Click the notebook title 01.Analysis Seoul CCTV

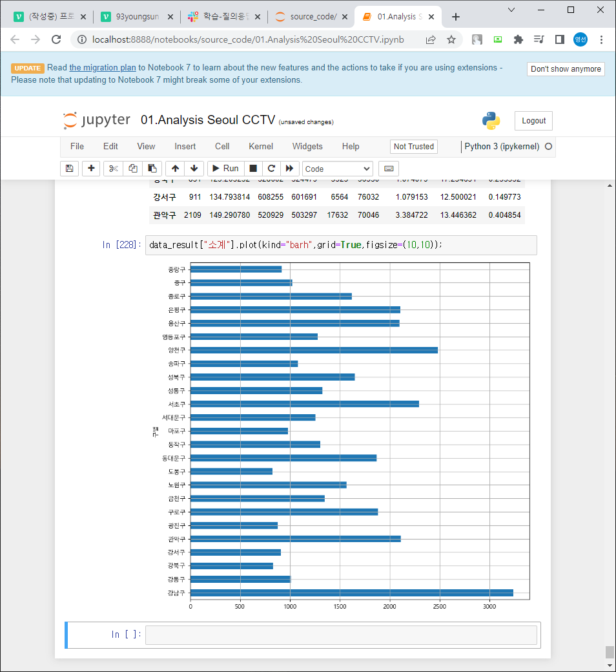pyautogui.click(x=208, y=120)
